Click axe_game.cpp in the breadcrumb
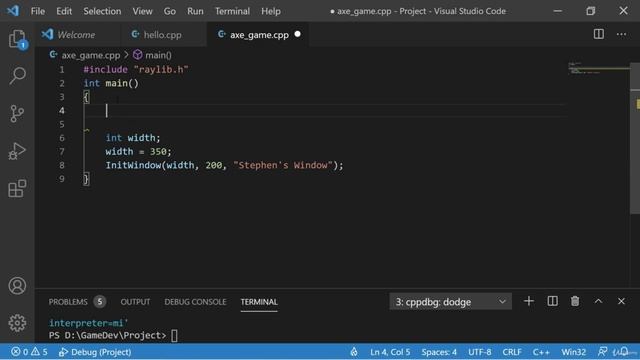The image size is (640, 360). (85, 55)
